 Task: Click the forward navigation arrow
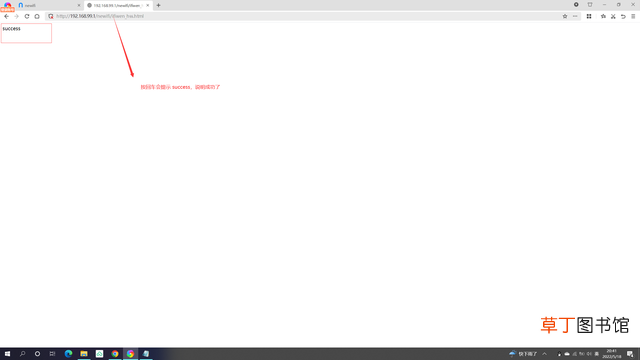(x=16, y=16)
